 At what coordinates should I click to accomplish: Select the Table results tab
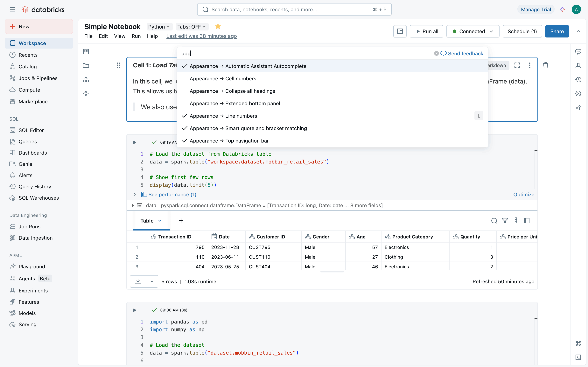(147, 221)
